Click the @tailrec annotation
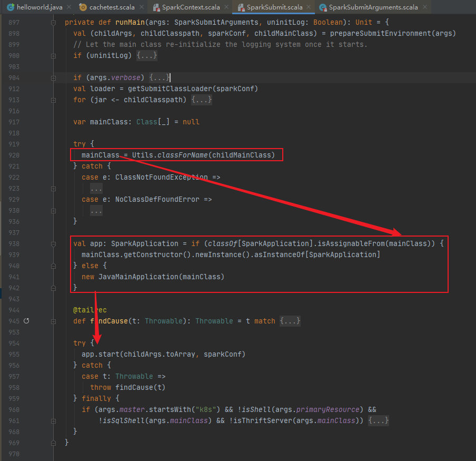The image size is (476, 461). point(90,310)
